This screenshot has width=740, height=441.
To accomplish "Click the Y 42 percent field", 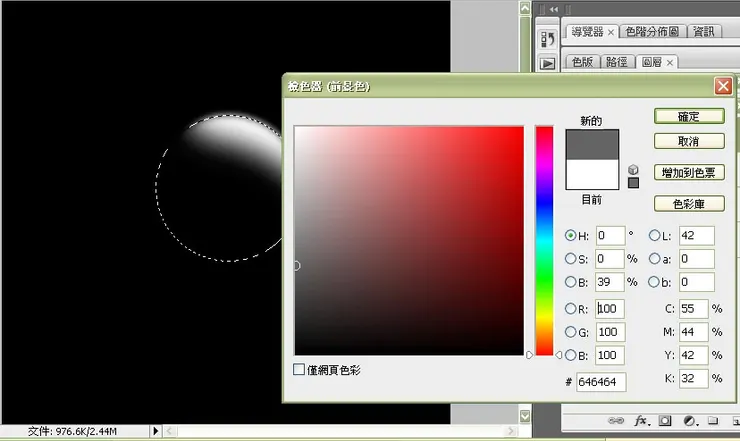I will pos(694,355).
